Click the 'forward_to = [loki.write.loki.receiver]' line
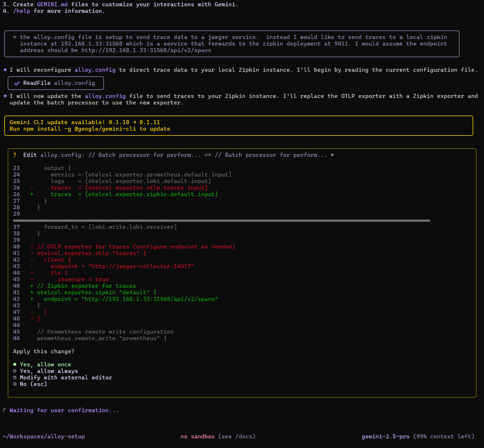484x448 pixels. (x=110, y=227)
